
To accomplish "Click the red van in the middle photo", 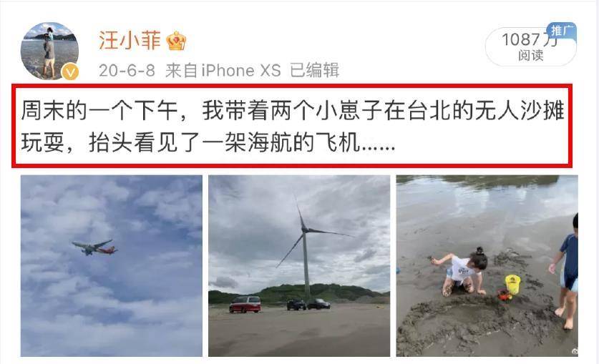I will (x=245, y=305).
